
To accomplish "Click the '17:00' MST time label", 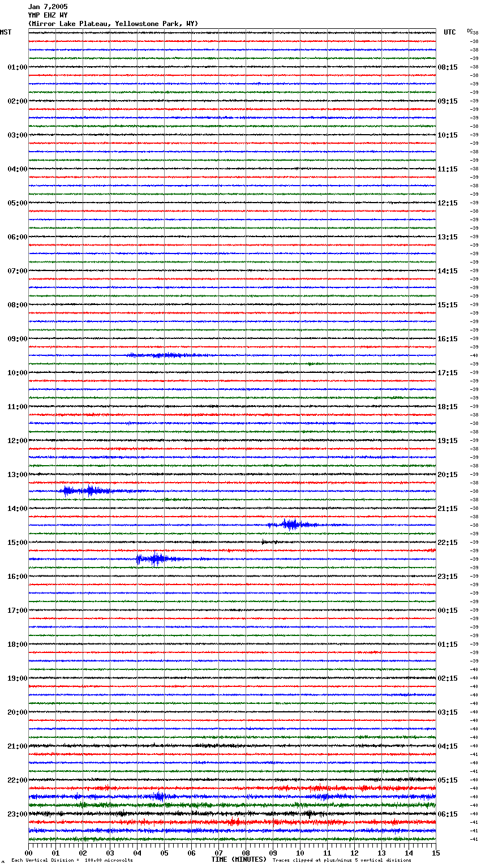I will (18, 611).
